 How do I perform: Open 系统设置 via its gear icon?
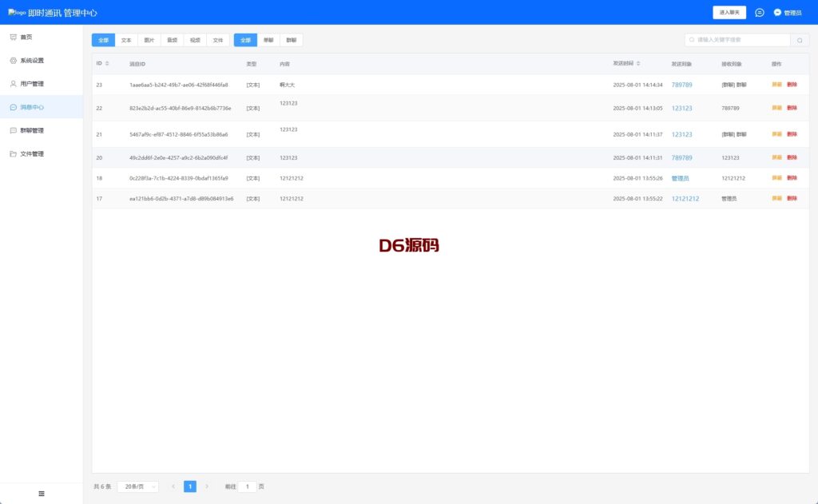pyautogui.click(x=13, y=61)
